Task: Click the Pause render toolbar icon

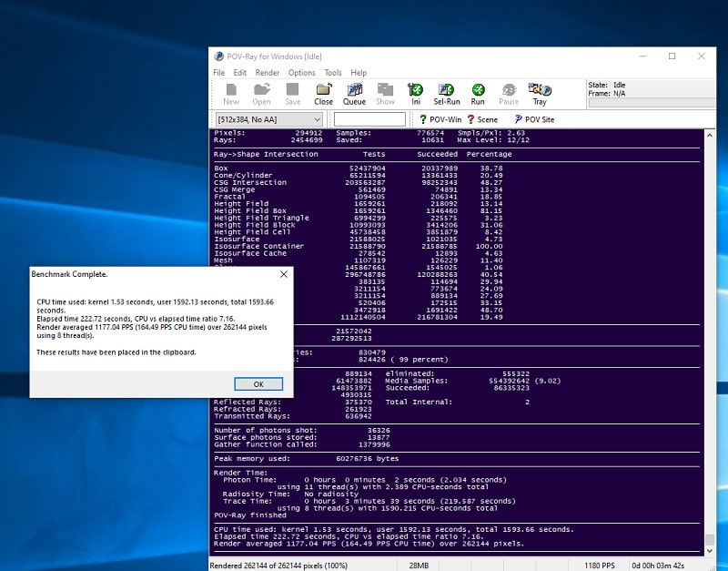Action: click(x=509, y=95)
